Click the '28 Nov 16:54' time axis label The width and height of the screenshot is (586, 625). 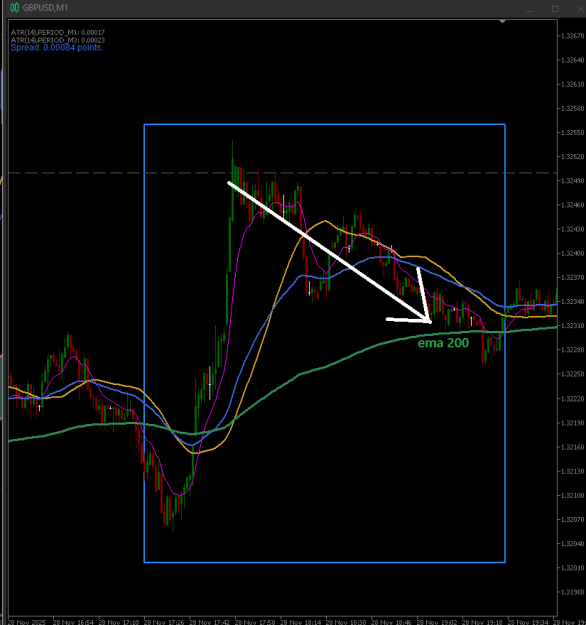click(73, 622)
